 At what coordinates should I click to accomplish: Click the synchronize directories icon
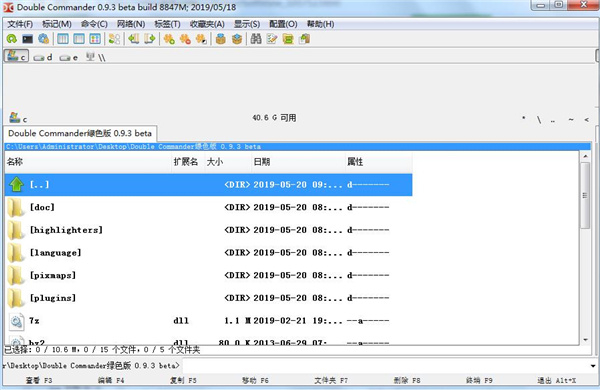288,39
